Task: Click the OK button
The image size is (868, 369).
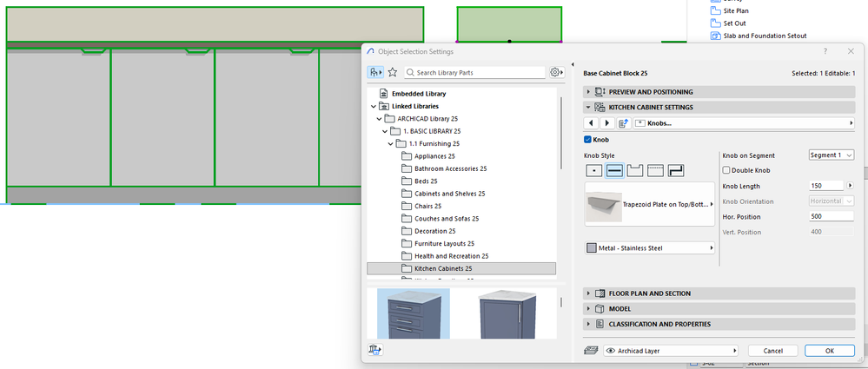Action: (x=829, y=351)
